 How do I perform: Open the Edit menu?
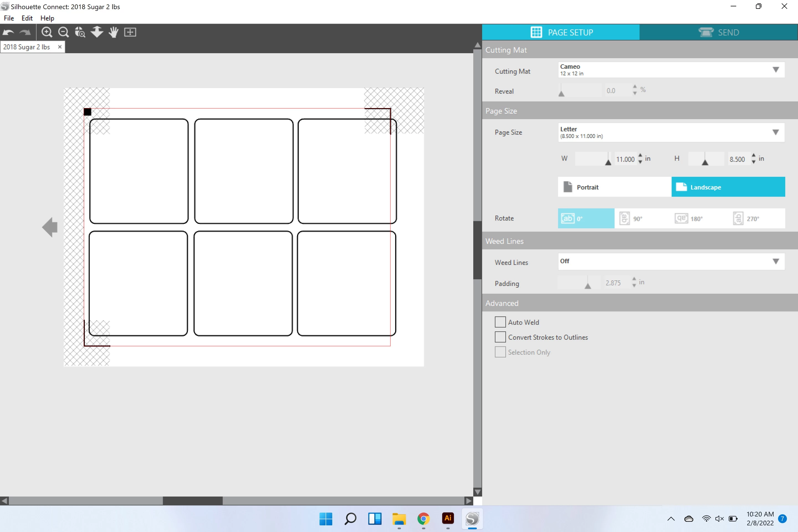tap(27, 18)
